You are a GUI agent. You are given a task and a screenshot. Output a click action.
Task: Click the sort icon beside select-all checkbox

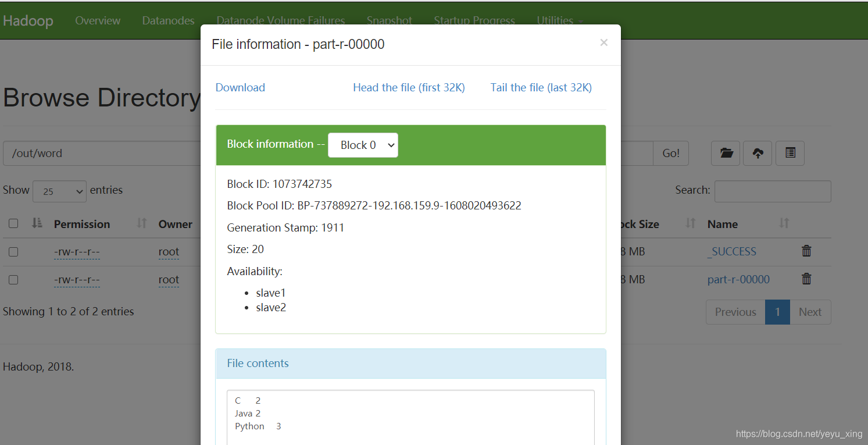37,223
